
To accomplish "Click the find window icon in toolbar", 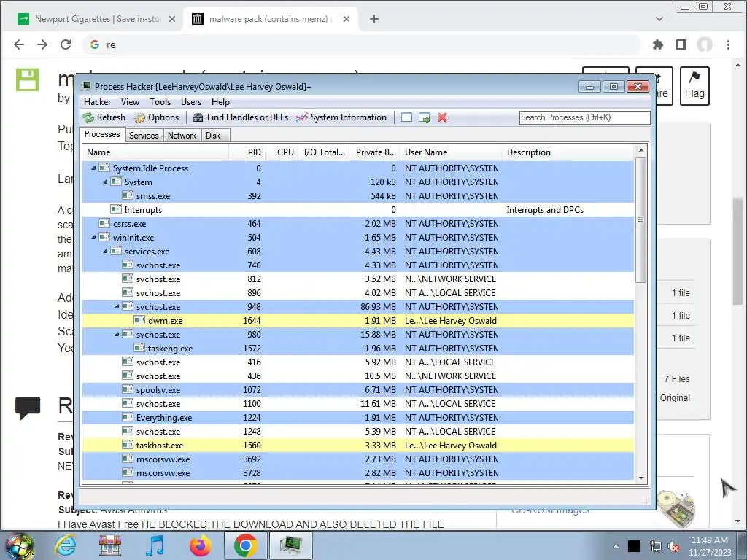I will [x=406, y=117].
